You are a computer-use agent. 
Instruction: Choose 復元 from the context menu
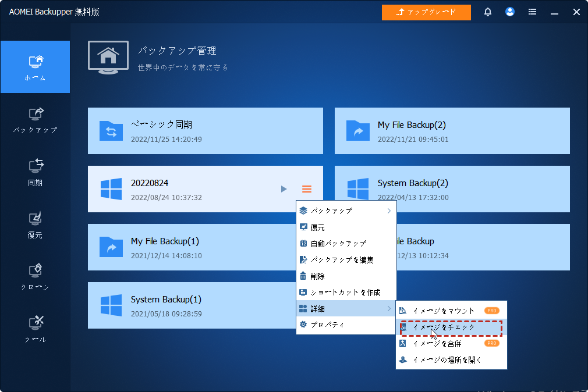click(x=346, y=227)
